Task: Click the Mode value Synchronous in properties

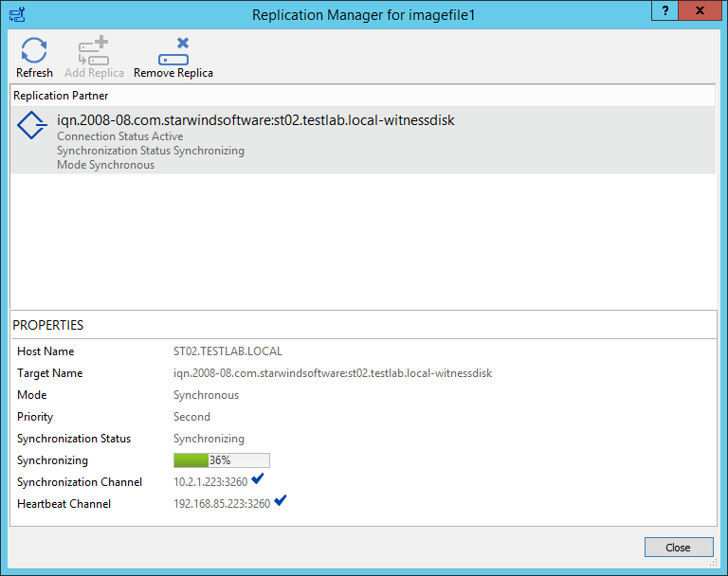Action: pos(206,395)
